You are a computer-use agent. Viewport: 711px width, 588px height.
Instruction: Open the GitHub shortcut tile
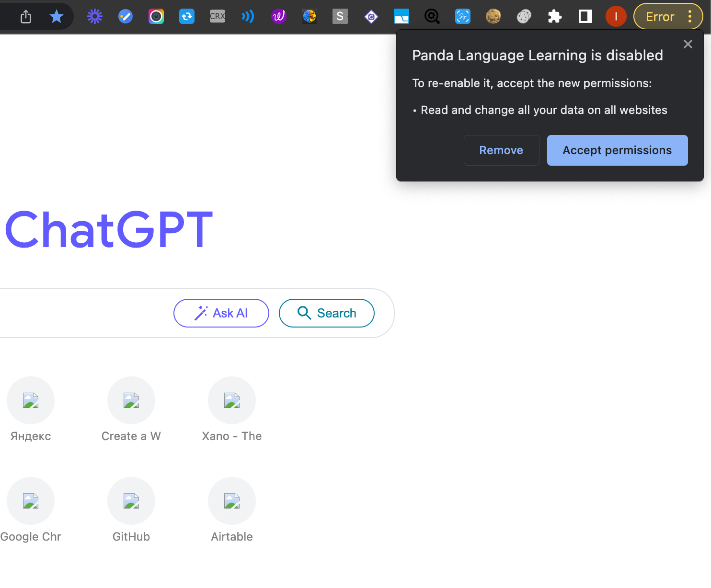131,501
